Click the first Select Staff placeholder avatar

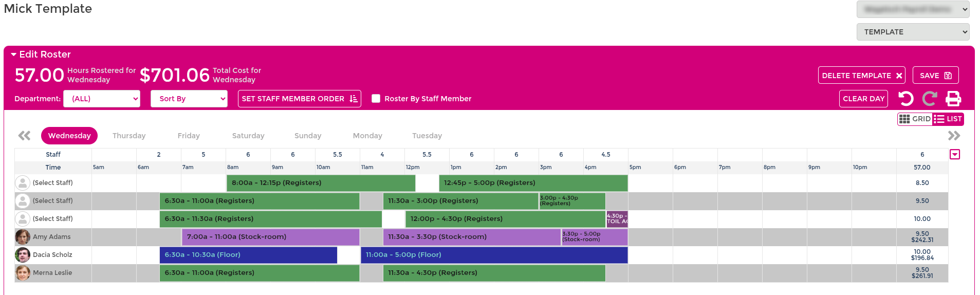click(23, 183)
